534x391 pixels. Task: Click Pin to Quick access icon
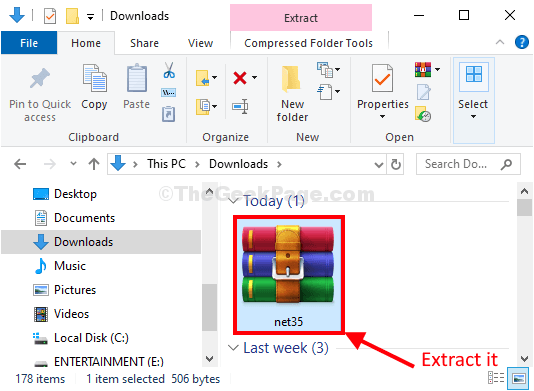40,78
